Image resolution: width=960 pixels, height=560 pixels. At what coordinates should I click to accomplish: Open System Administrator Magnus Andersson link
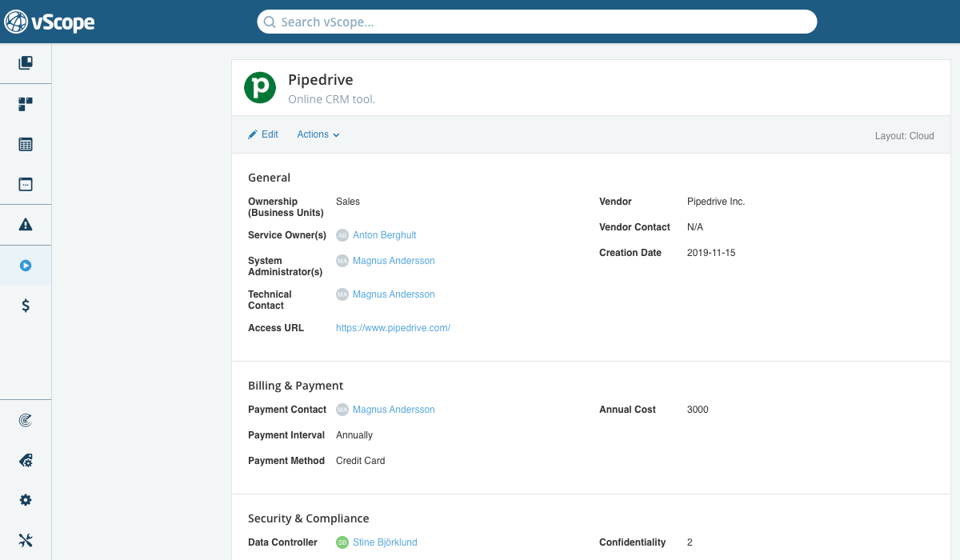pyautogui.click(x=394, y=261)
